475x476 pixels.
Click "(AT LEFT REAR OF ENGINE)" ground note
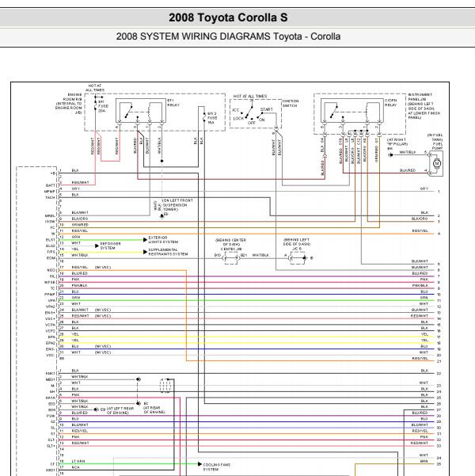tap(120, 411)
